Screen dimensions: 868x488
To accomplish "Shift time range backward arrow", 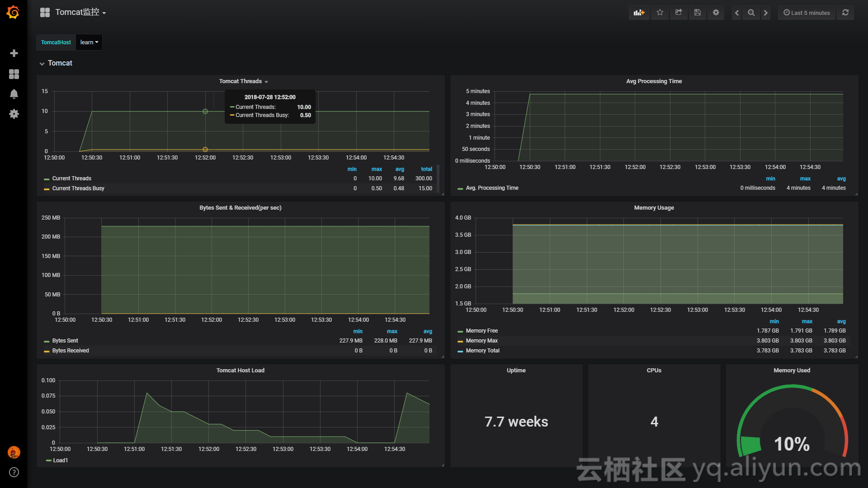I will coord(737,13).
